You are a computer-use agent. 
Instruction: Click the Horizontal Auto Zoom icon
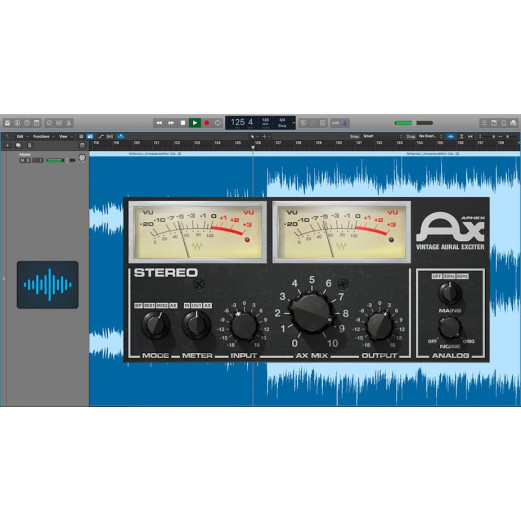click(x=470, y=137)
